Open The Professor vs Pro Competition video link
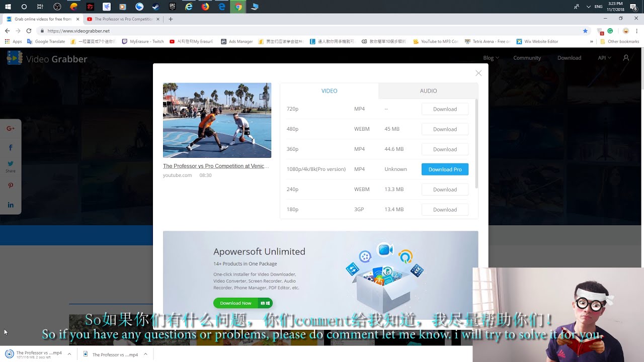This screenshot has height=362, width=644. click(216, 166)
